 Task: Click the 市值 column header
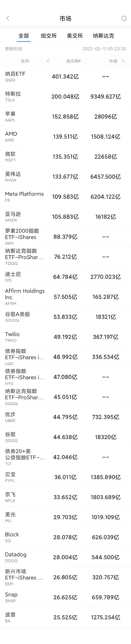(x=113, y=61)
